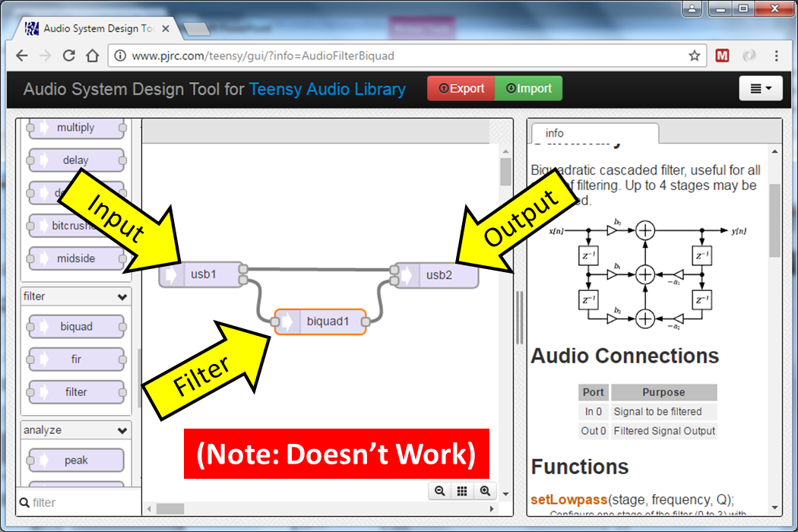This screenshot has width=798, height=532.
Task: Click setLowpass function name
Action: (569, 499)
